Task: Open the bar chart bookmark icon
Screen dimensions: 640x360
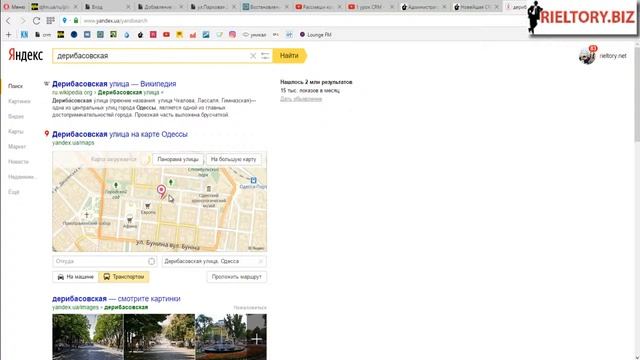Action: (x=193, y=35)
